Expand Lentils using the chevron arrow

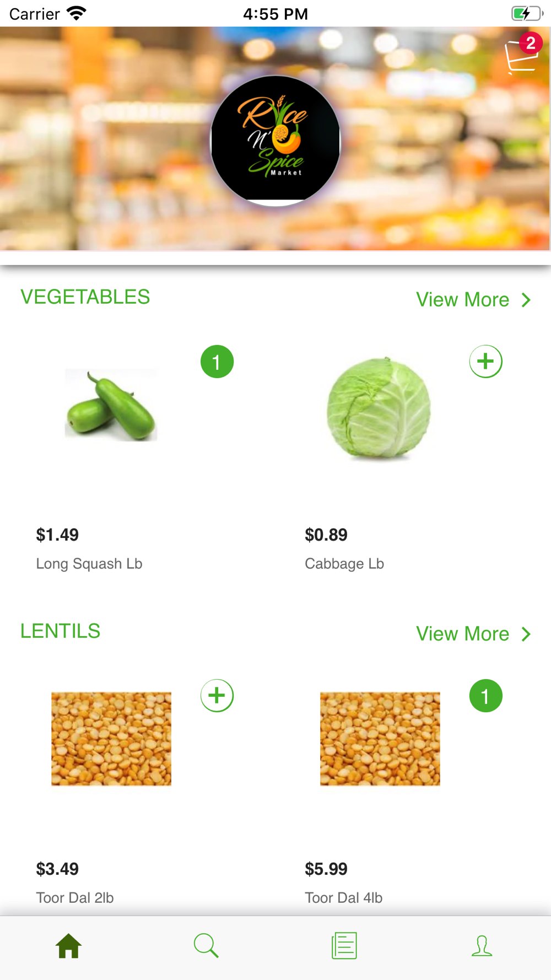(x=526, y=634)
